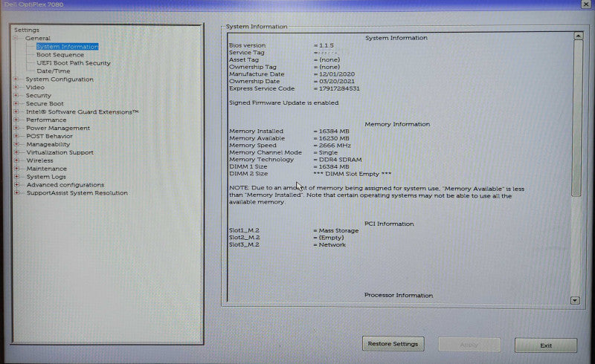The width and height of the screenshot is (595, 364).
Task: Click the Express Service Code value
Action: coord(339,88)
